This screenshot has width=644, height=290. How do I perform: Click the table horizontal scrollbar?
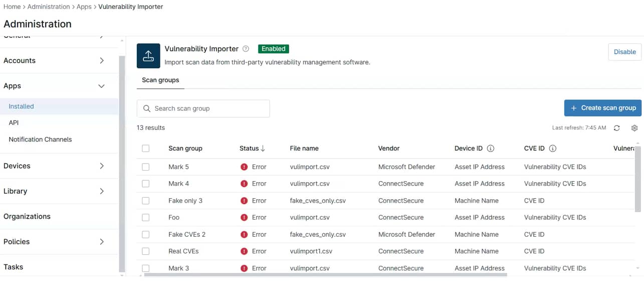[326, 274]
